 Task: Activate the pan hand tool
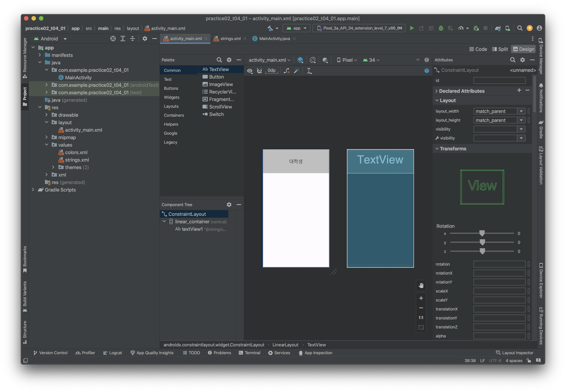point(421,285)
